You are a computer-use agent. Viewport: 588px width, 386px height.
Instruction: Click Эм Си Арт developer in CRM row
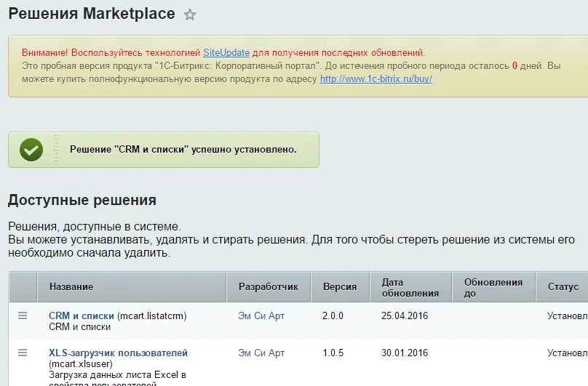pyautogui.click(x=261, y=316)
